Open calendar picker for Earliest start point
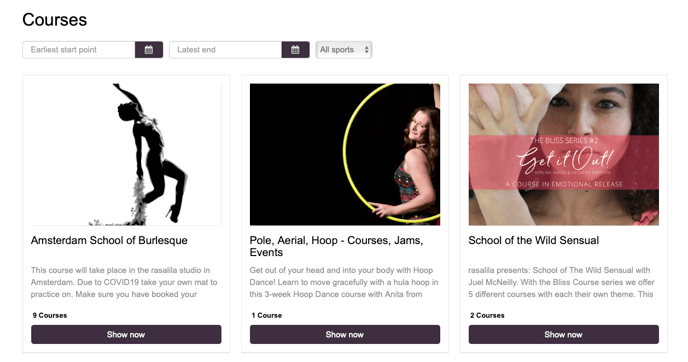The width and height of the screenshot is (688, 362). 149,50
